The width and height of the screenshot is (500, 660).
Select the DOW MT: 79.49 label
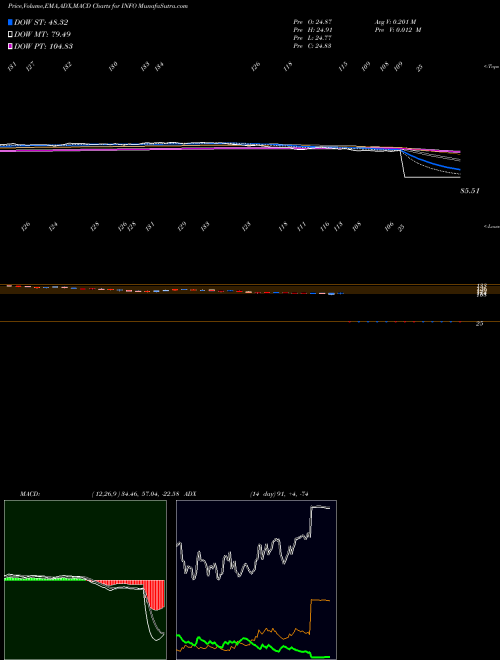click(x=42, y=35)
